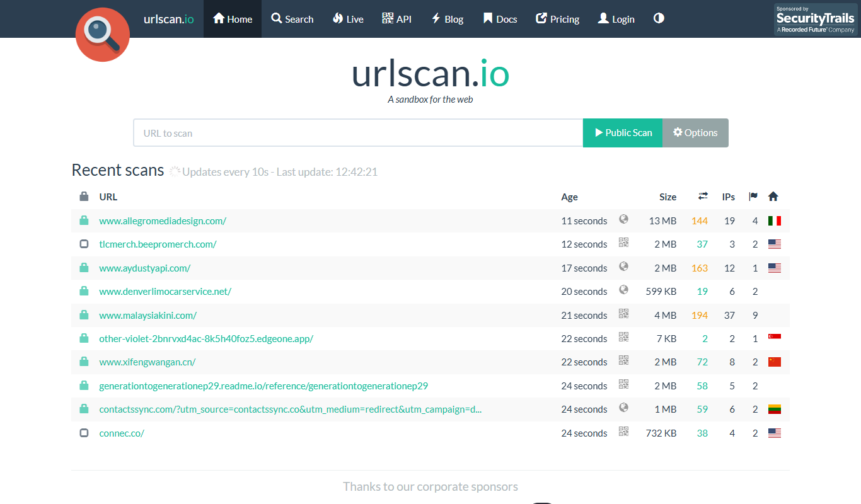
Task: Open the SecurityTrails sponsor banner
Action: [816, 20]
